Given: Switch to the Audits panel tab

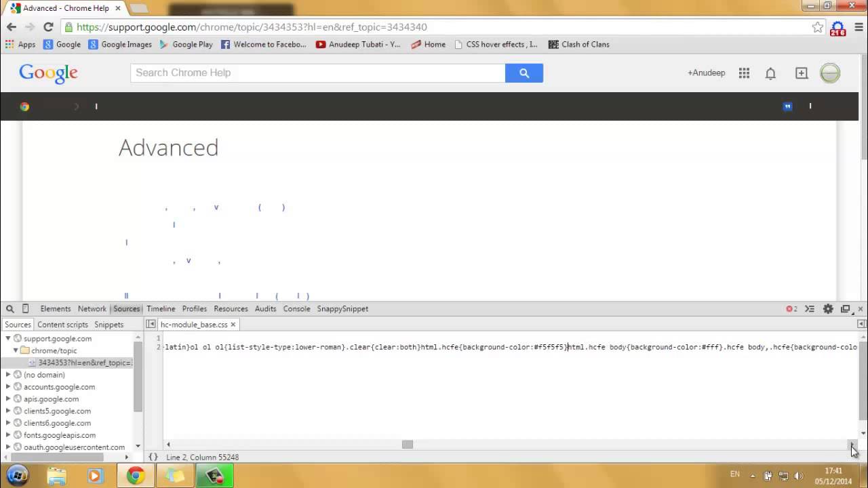Looking at the screenshot, I should pyautogui.click(x=265, y=309).
